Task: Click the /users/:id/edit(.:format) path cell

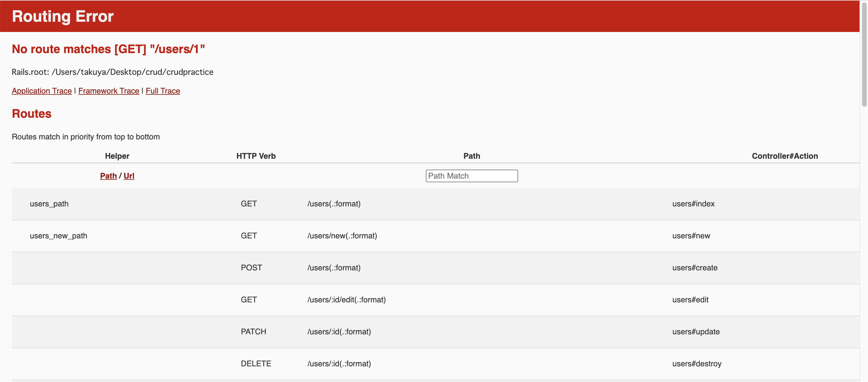Action: click(x=346, y=300)
